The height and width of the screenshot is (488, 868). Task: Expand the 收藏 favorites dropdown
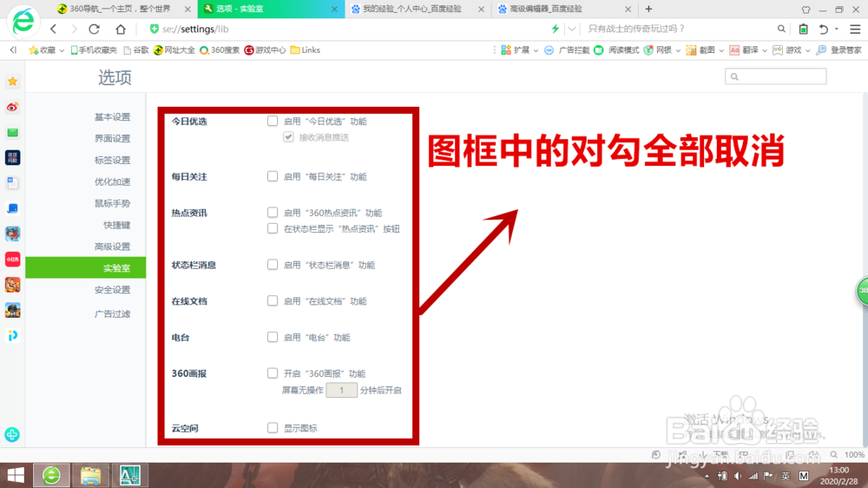(62, 50)
